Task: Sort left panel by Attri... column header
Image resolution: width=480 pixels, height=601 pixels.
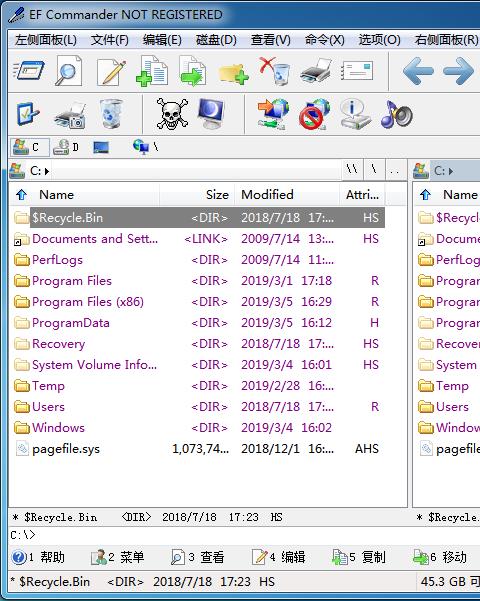Action: (x=362, y=195)
